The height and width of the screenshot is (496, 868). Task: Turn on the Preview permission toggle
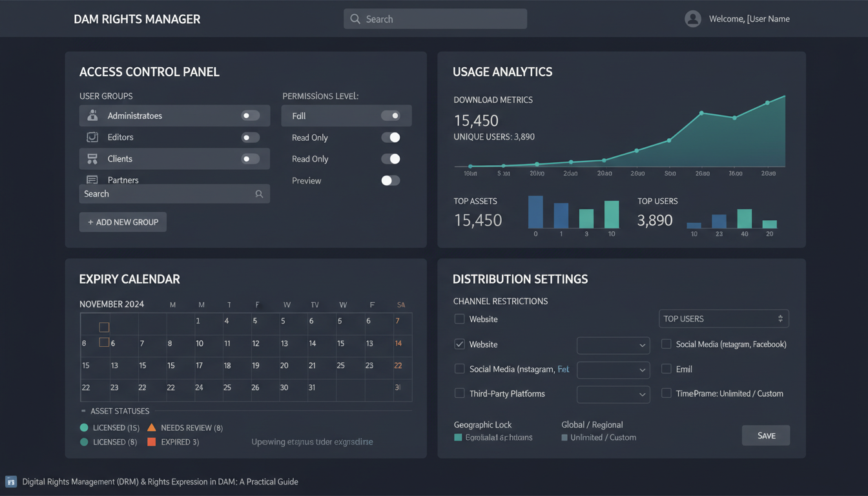click(390, 181)
